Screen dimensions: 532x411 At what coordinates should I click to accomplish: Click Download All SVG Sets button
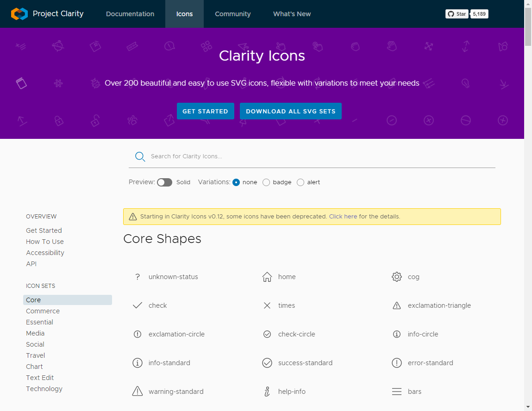pos(291,111)
